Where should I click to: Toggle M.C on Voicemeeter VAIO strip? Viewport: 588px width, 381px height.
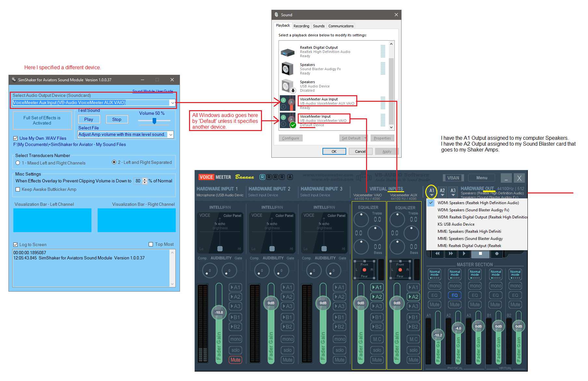coord(377,339)
